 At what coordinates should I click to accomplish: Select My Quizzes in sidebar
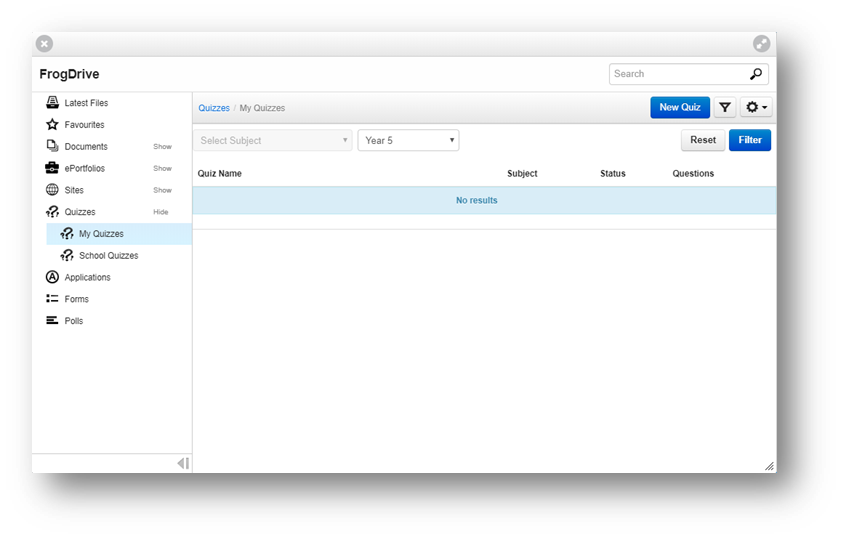coord(119,234)
